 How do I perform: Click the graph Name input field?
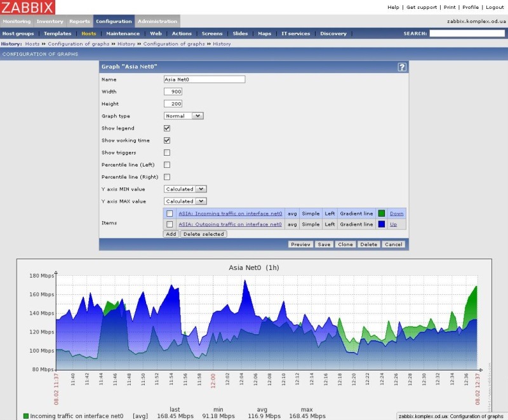(x=204, y=79)
